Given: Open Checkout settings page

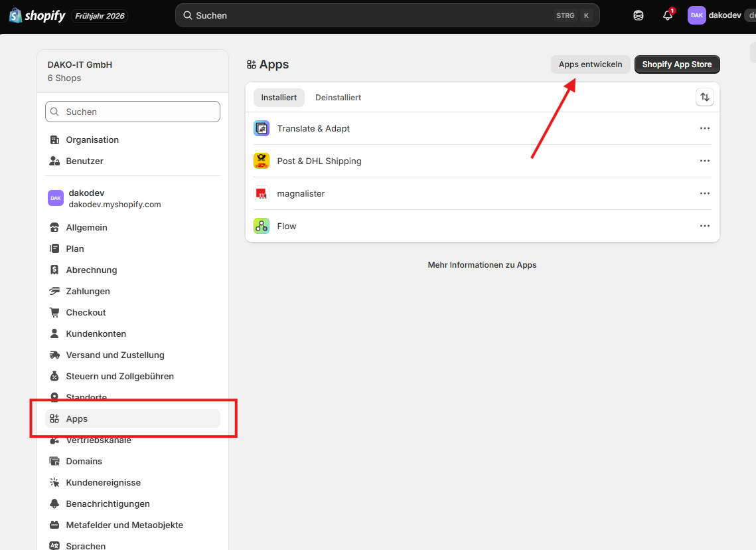Looking at the screenshot, I should click(x=133, y=312).
